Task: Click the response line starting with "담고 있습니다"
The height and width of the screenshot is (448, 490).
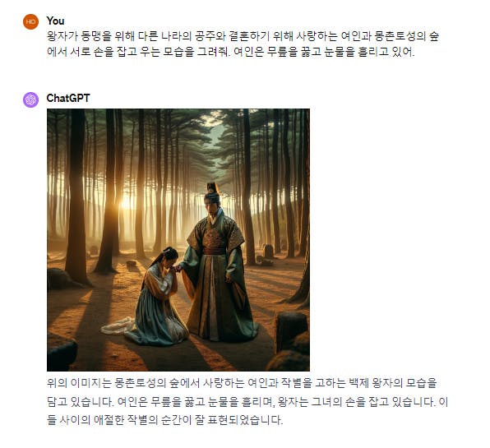Action: [x=247, y=402]
